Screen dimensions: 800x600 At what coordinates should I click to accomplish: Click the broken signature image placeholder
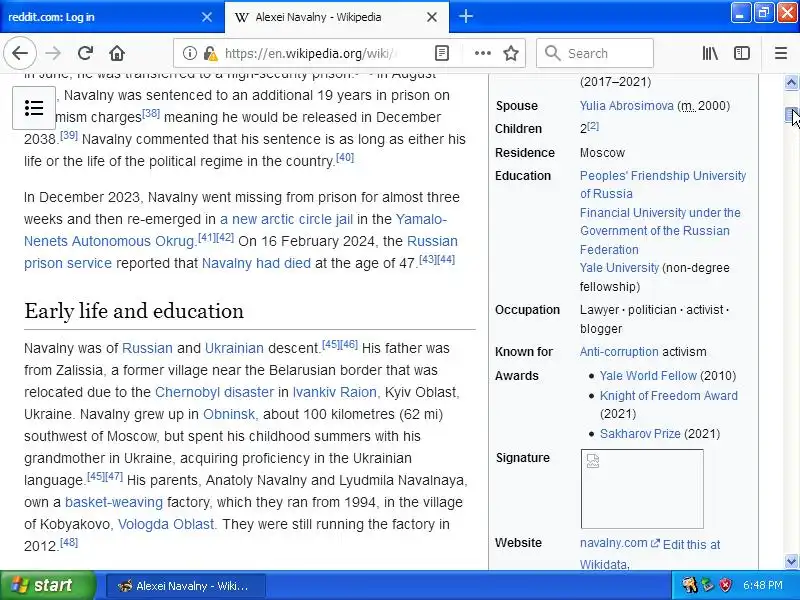click(x=642, y=489)
